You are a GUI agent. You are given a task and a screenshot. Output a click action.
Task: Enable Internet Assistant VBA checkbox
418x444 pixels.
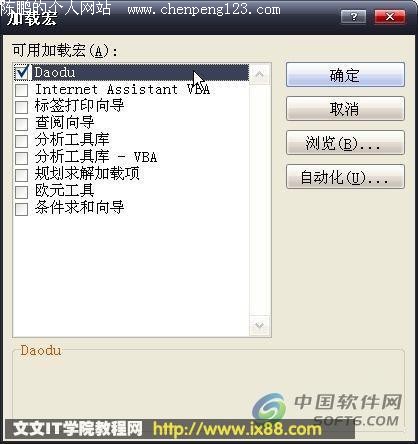[22, 90]
